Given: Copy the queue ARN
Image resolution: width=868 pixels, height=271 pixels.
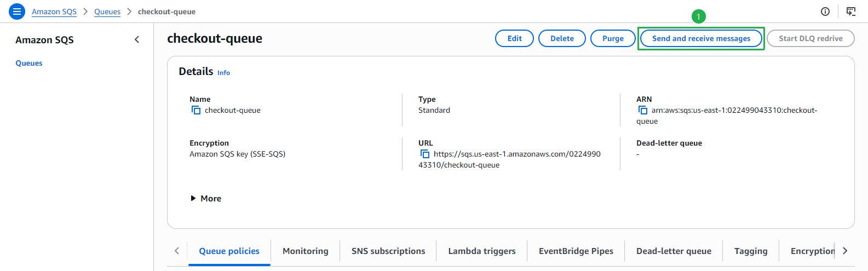Looking at the screenshot, I should [x=643, y=110].
